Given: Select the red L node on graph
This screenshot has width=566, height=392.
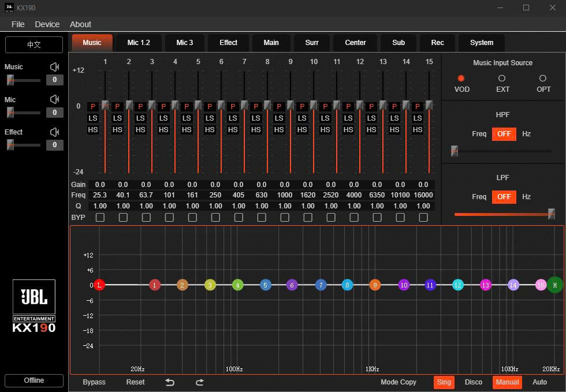Looking at the screenshot, I should [99, 285].
